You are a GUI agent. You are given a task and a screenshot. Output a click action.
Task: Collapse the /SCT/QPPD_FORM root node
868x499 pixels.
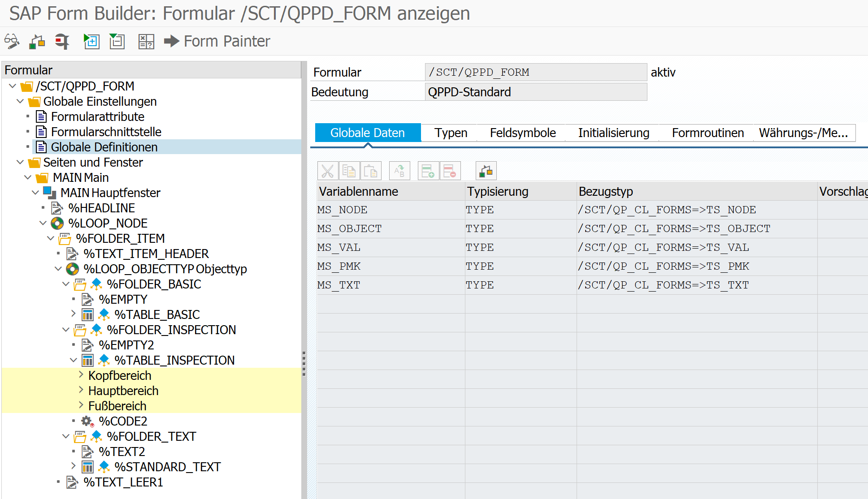(x=13, y=86)
